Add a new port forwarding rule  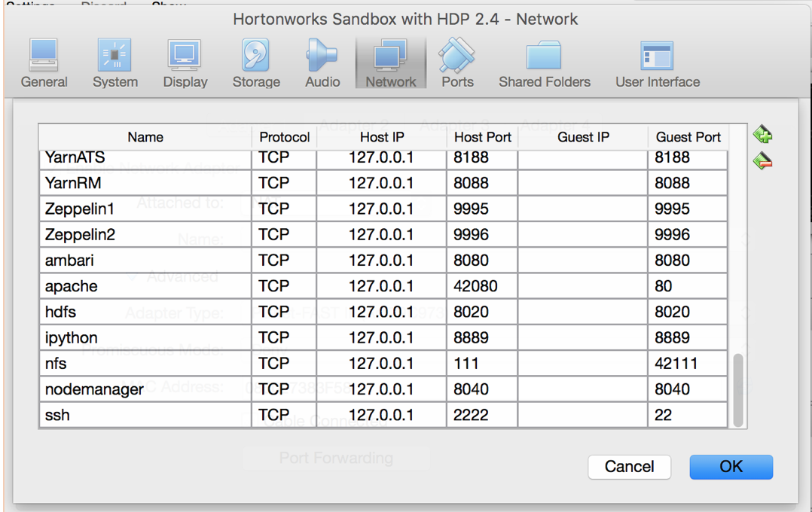point(762,133)
